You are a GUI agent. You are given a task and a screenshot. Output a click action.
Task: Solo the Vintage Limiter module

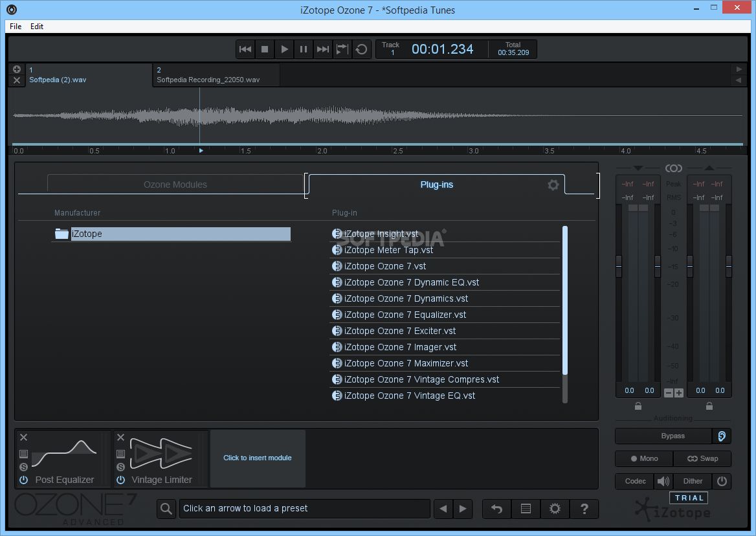pos(120,467)
